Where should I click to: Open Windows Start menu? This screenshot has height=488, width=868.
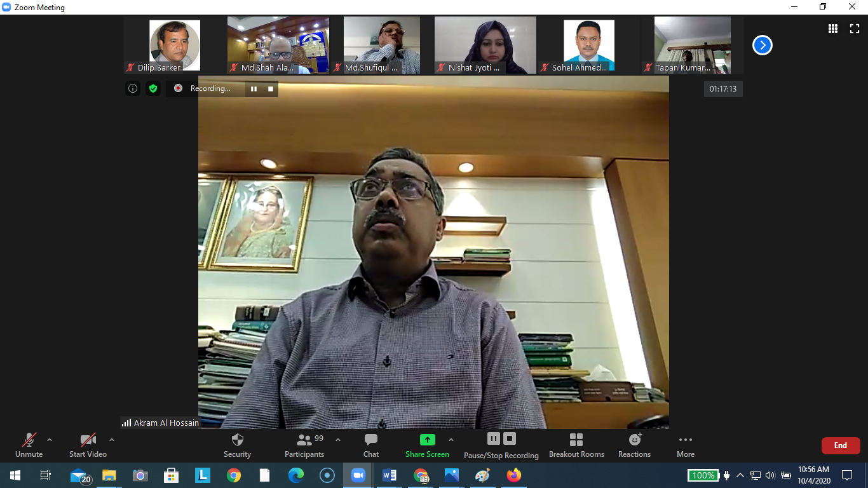[x=15, y=475]
